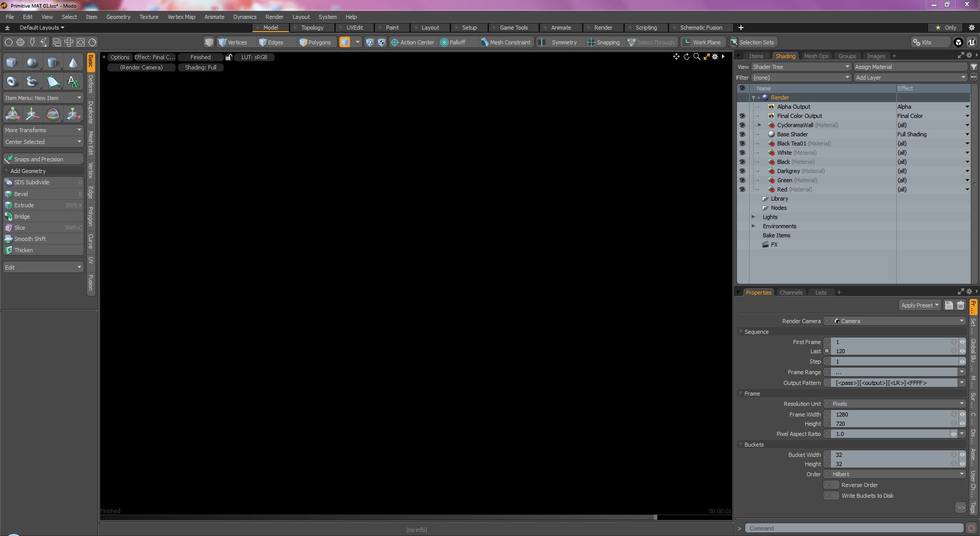Hide the Black Tea01 material

tap(742, 143)
